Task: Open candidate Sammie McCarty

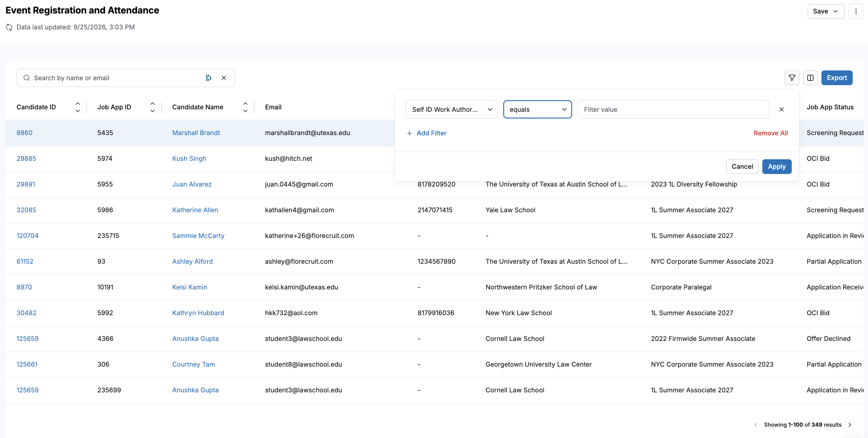Action: coord(198,236)
